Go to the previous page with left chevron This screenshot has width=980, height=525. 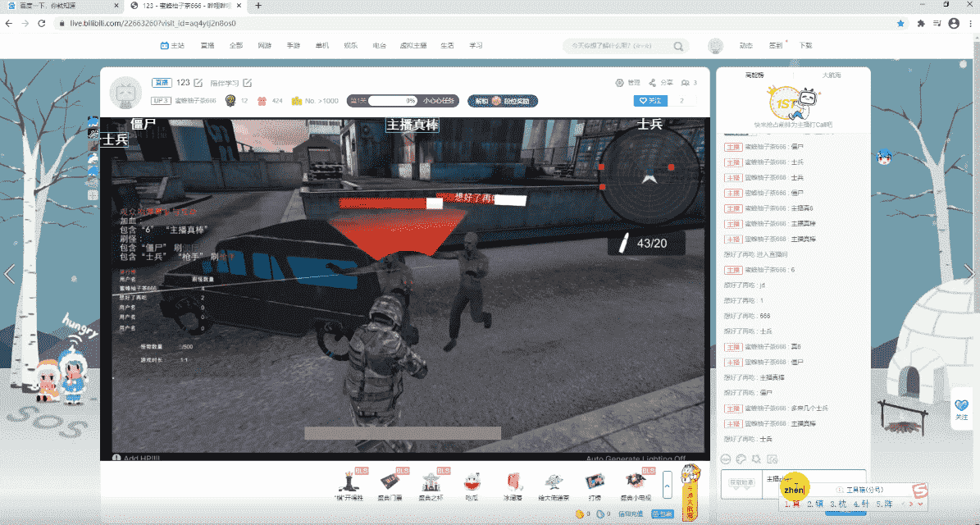(9, 274)
